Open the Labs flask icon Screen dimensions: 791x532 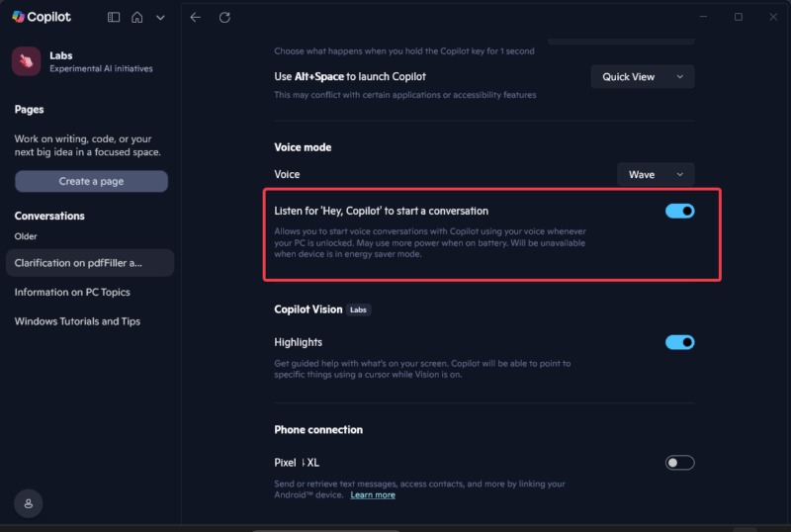point(27,61)
